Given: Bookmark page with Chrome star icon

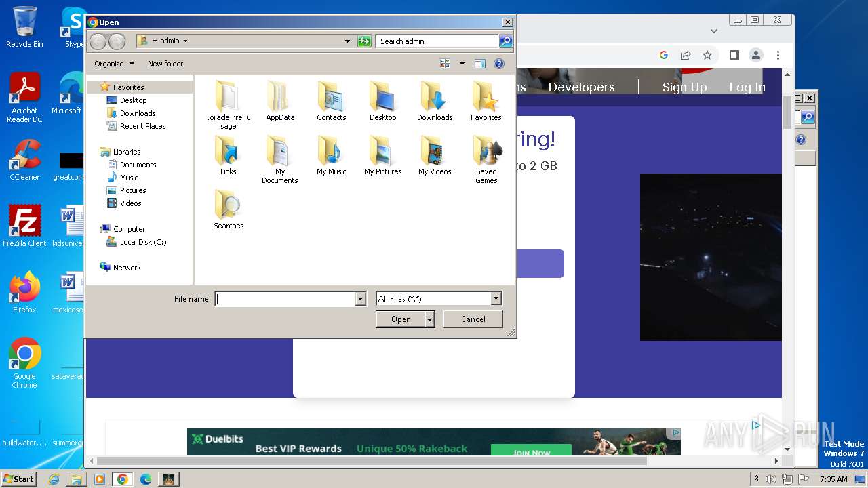Looking at the screenshot, I should [x=707, y=55].
